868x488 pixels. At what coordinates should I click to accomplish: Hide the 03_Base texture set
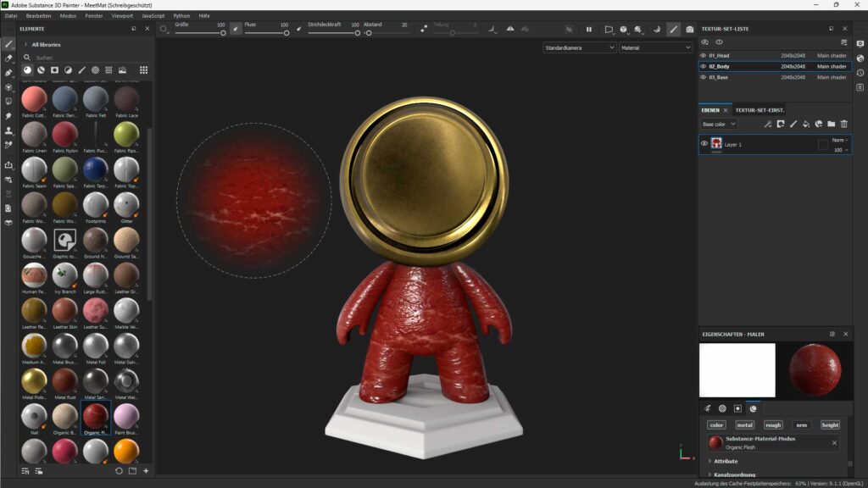pyautogui.click(x=703, y=77)
